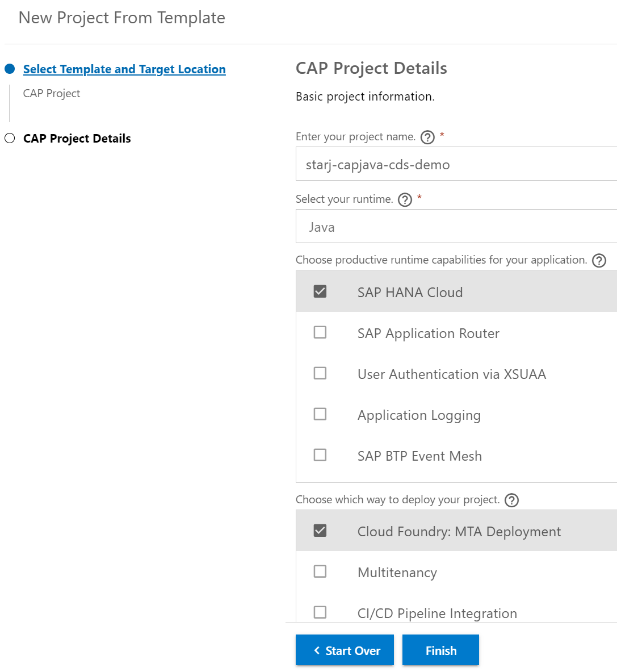The width and height of the screenshot is (617, 672).
Task: Click the SAP Application Router label
Action: click(x=428, y=333)
